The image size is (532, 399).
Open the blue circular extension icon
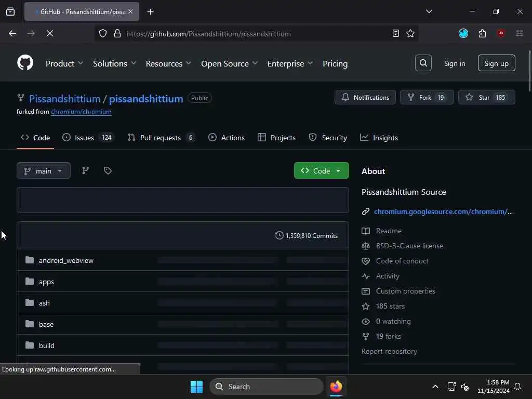click(463, 33)
